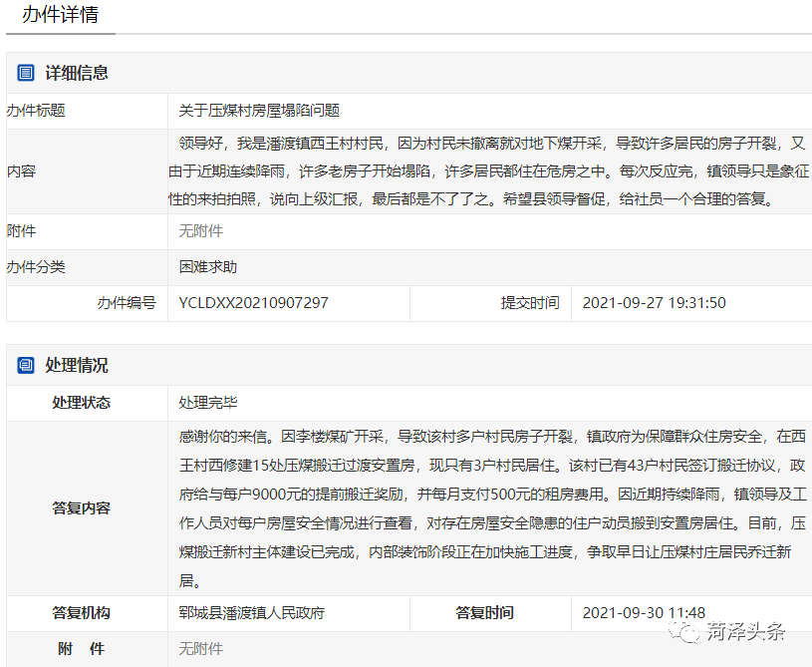This screenshot has width=812, height=667.
Task: Click the 办件分类 field label
Action: pyautogui.click(x=36, y=267)
